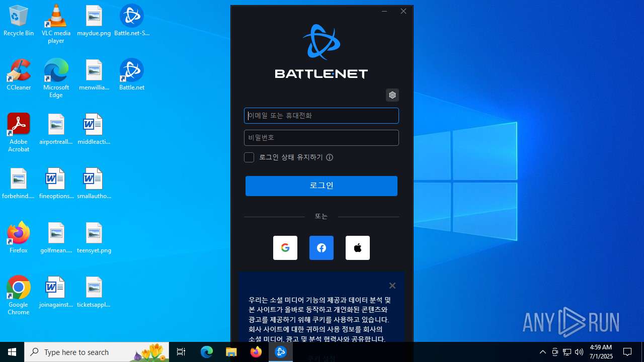Viewport: 644px width, 362px height.
Task: Dismiss the cookie notice banner
Action: (x=392, y=286)
